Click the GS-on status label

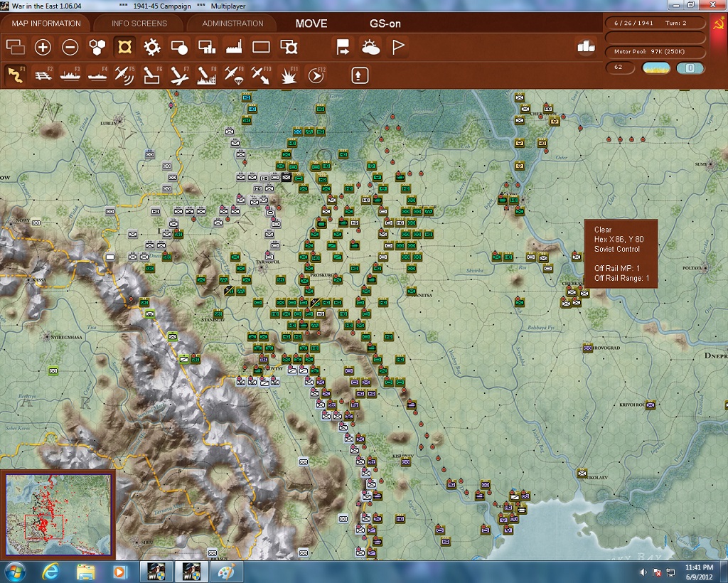click(385, 23)
